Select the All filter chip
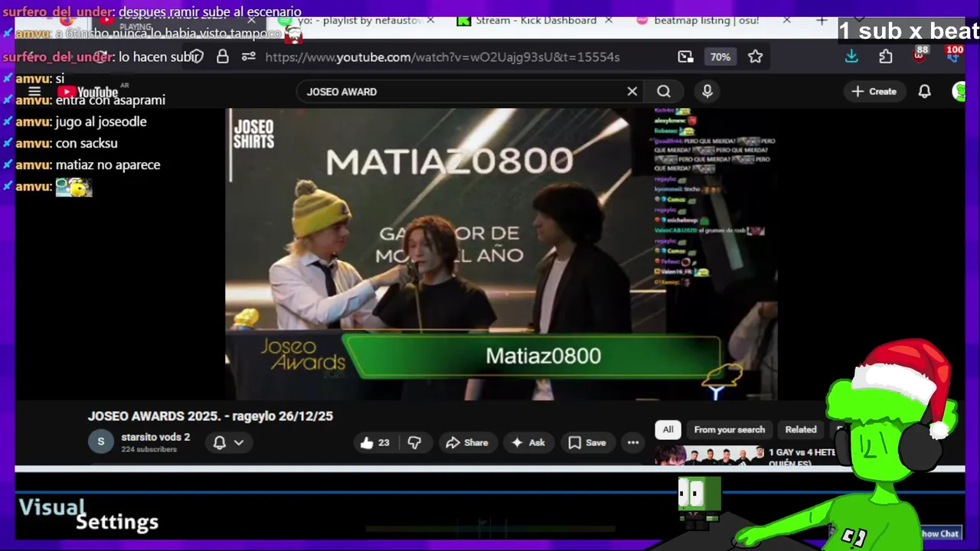980x551 pixels. click(x=668, y=429)
